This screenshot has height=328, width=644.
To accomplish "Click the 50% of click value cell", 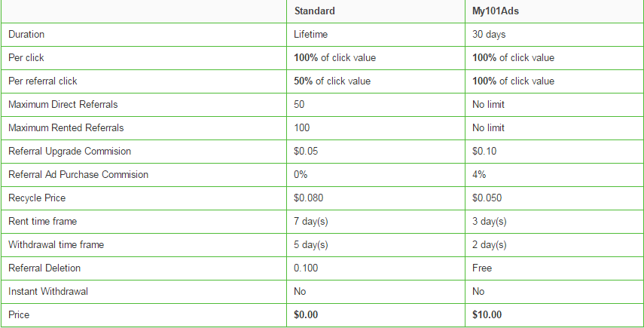I will click(332, 81).
